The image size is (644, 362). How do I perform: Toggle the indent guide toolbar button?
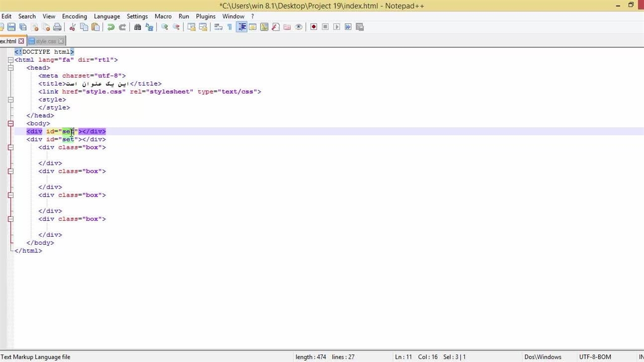click(x=242, y=27)
